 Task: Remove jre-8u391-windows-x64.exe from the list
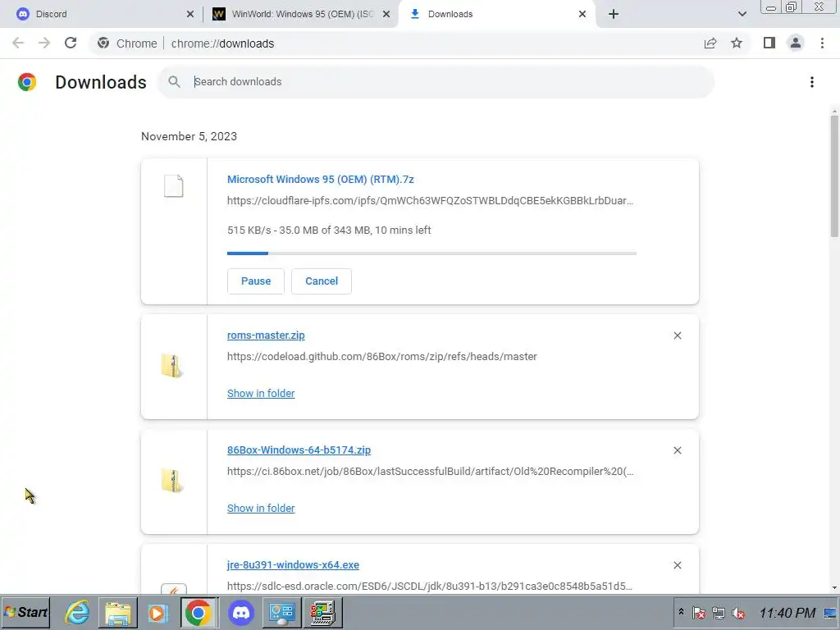(x=678, y=565)
